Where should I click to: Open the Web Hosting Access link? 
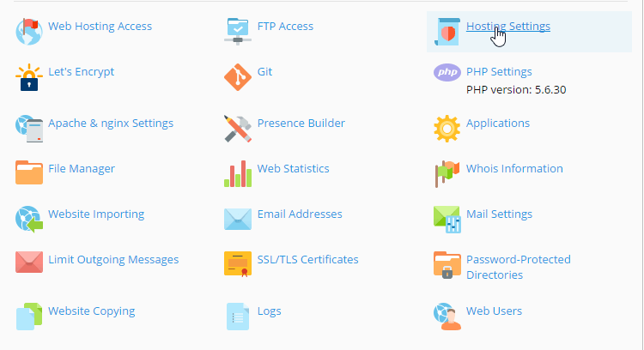100,27
